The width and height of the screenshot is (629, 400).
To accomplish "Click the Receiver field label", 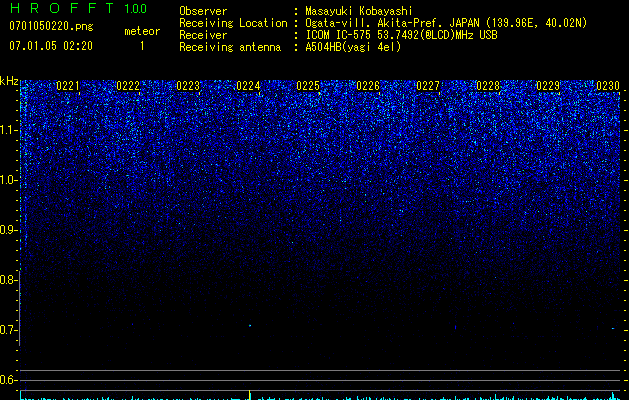I will coord(203,35).
